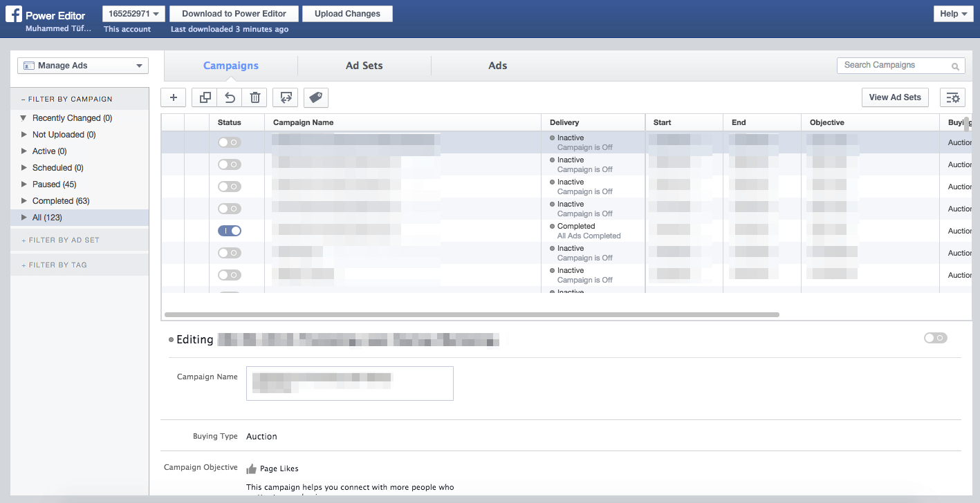This screenshot has width=980, height=503.
Task: Toggle status switch in seventh campaign row
Action: pos(229,275)
